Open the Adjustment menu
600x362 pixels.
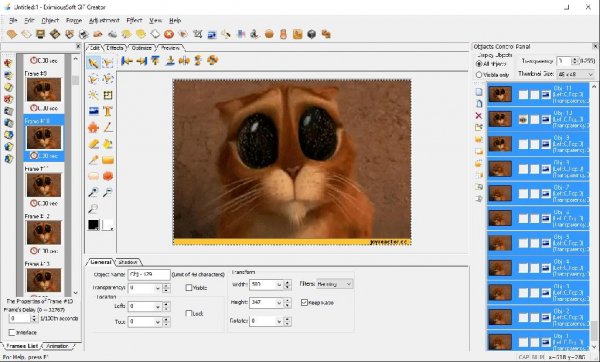tap(104, 20)
